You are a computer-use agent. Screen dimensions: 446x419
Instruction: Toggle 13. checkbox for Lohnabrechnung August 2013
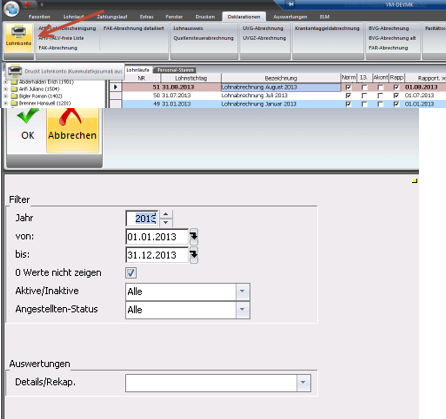tap(364, 87)
